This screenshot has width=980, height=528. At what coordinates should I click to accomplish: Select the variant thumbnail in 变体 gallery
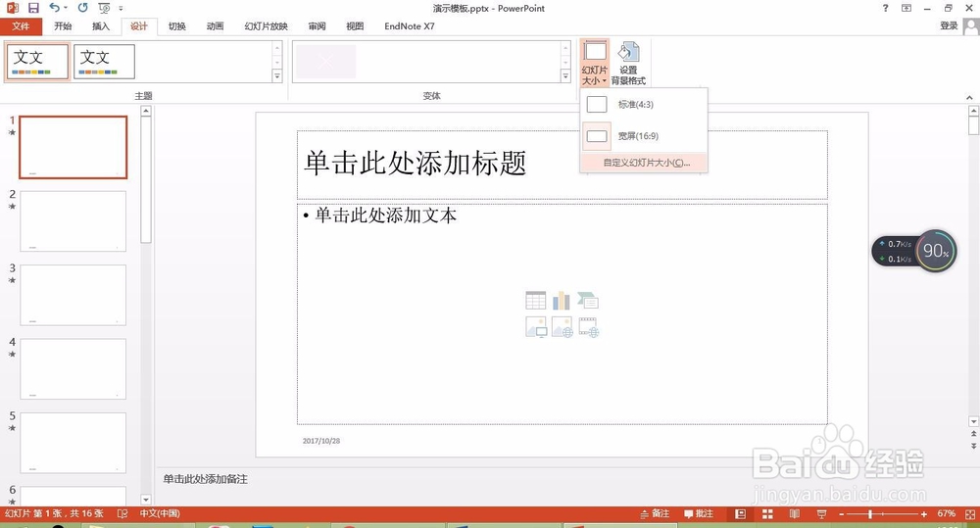coord(325,62)
